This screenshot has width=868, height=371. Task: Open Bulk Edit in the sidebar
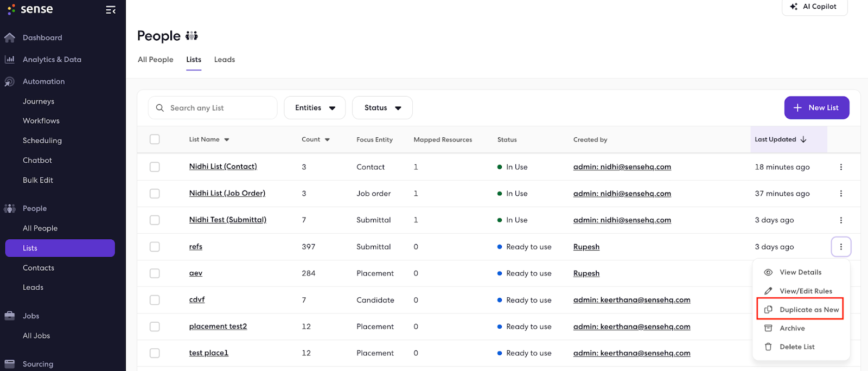(38, 180)
